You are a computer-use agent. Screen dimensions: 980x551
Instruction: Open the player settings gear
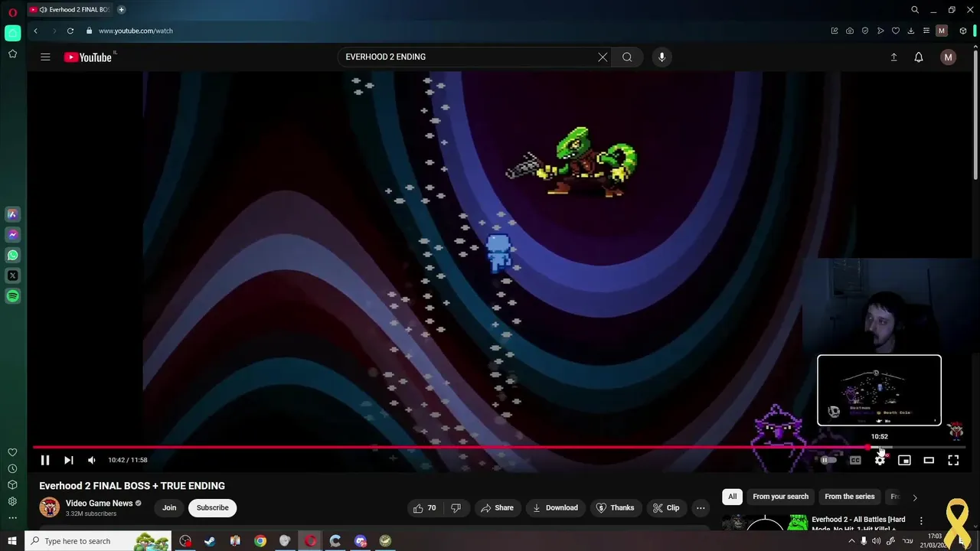point(880,460)
